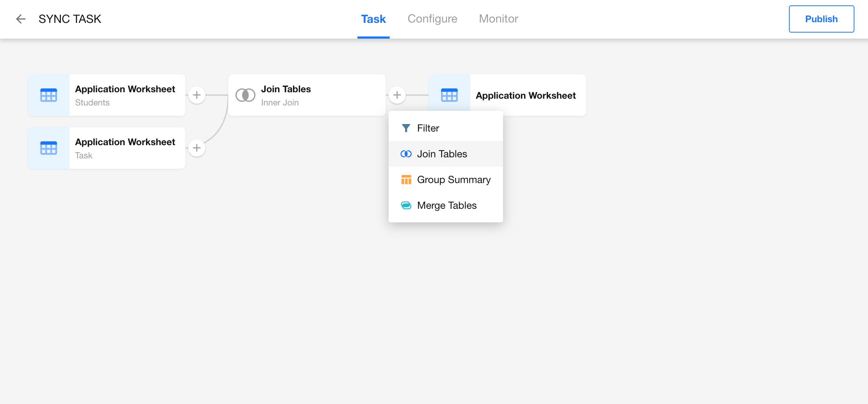Click the Students worksheet table icon

tap(49, 95)
